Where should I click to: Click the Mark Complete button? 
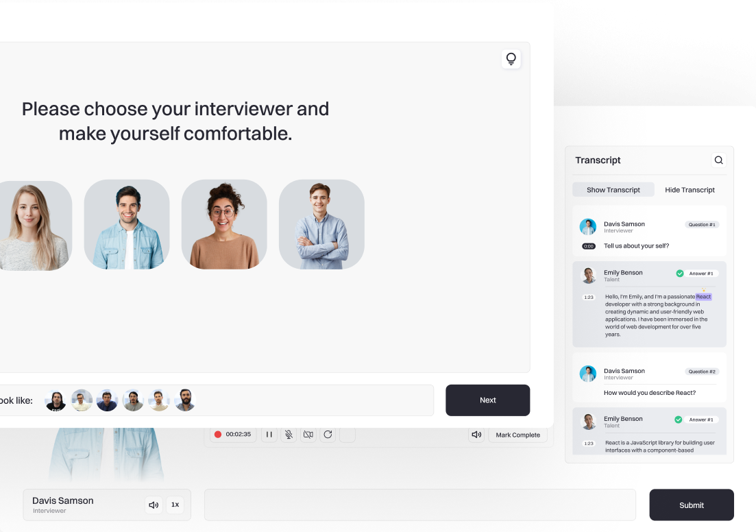517,435
